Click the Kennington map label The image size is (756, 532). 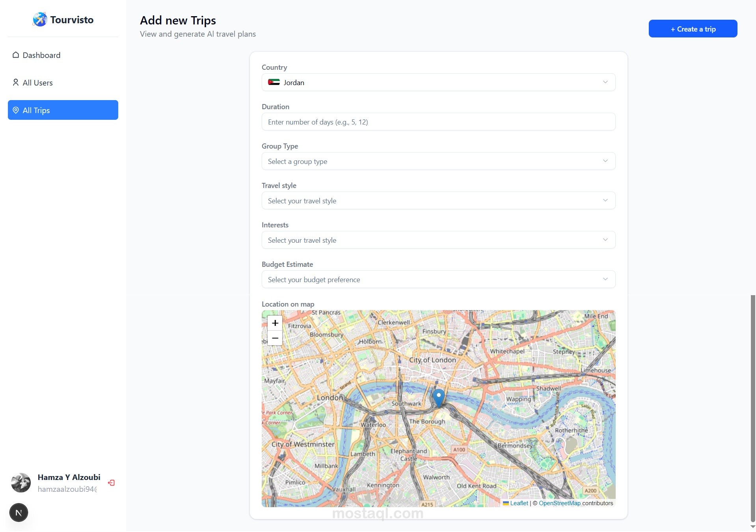click(383, 485)
